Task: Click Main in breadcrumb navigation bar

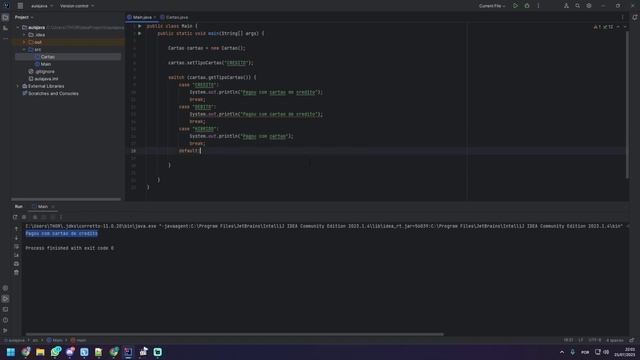Action: (55, 340)
